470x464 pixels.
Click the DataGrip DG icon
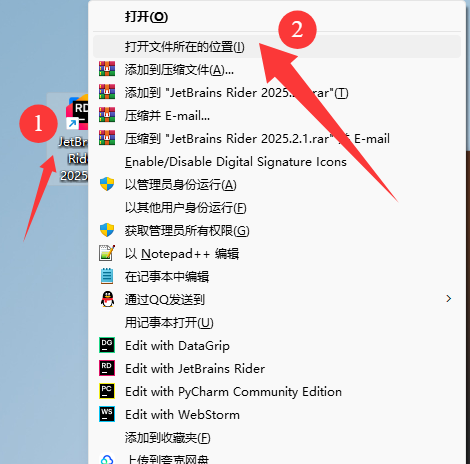click(x=107, y=345)
